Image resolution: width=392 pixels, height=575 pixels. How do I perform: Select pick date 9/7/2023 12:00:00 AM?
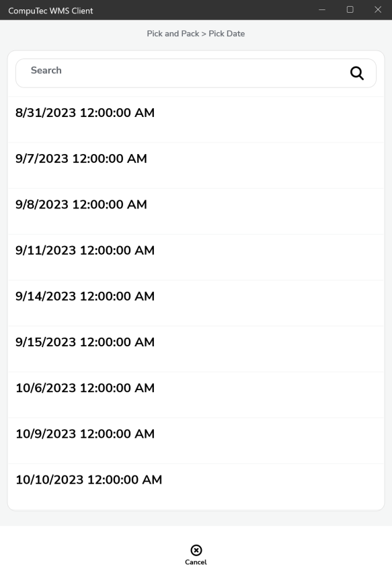pyautogui.click(x=196, y=165)
